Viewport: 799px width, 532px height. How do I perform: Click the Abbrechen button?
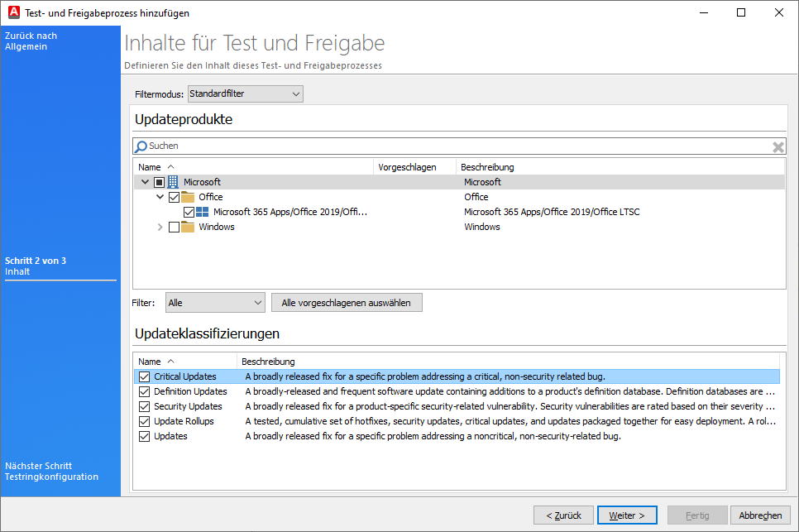click(x=760, y=515)
